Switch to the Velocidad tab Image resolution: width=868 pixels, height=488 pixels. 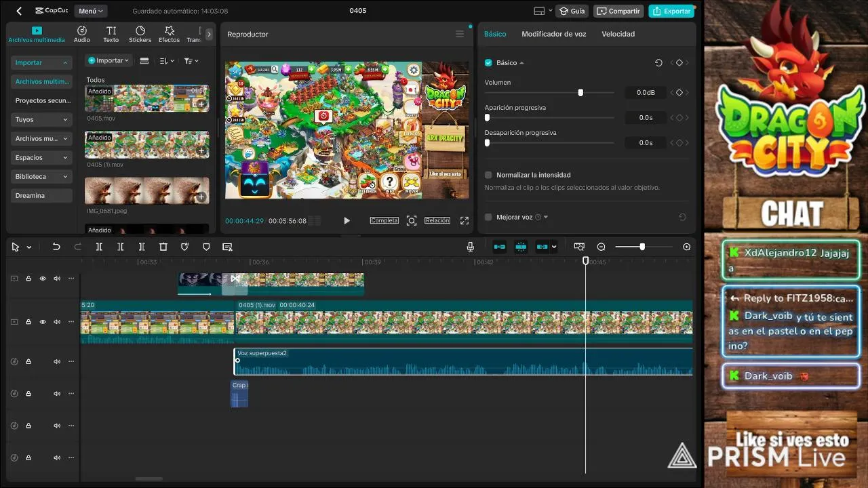618,34
